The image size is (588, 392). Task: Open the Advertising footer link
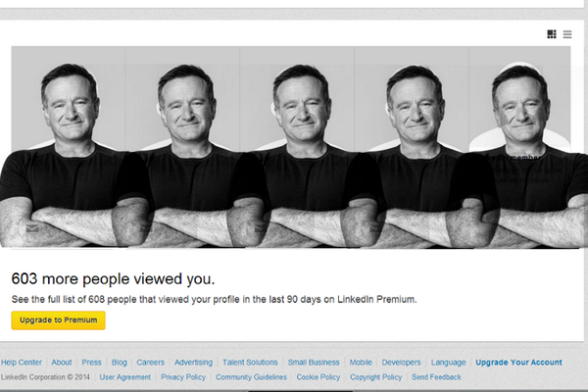click(x=193, y=363)
